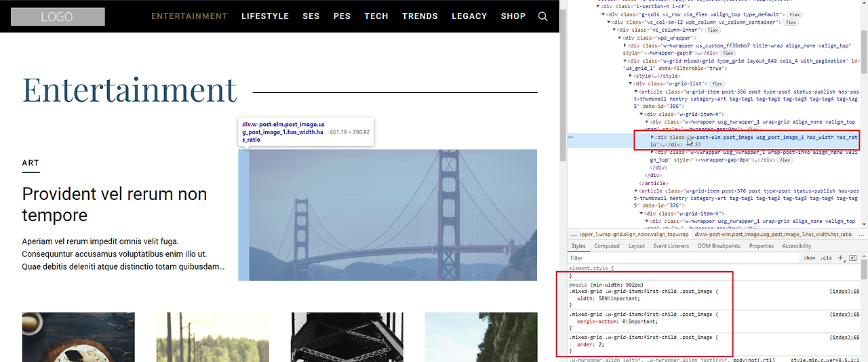Open the Lifestyle nav menu item

[265, 16]
